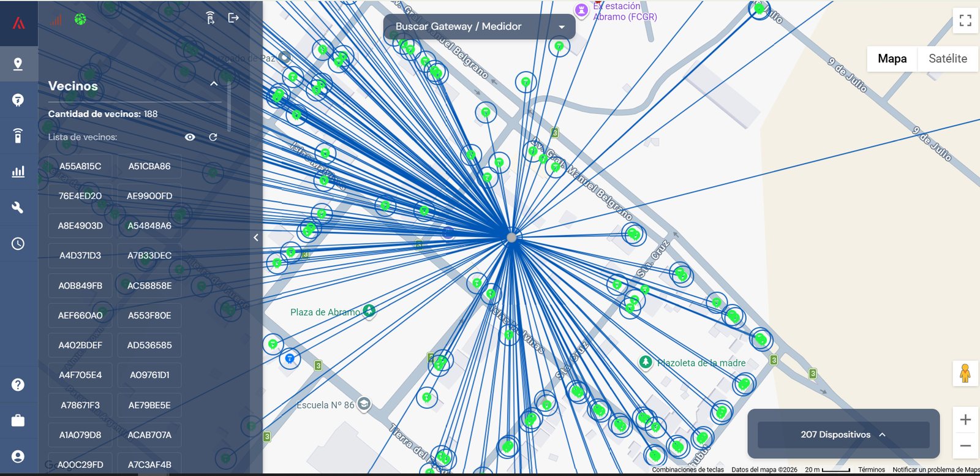Image resolution: width=980 pixels, height=476 pixels.
Task: Click the wireless device transfer icon
Action: [x=210, y=18]
